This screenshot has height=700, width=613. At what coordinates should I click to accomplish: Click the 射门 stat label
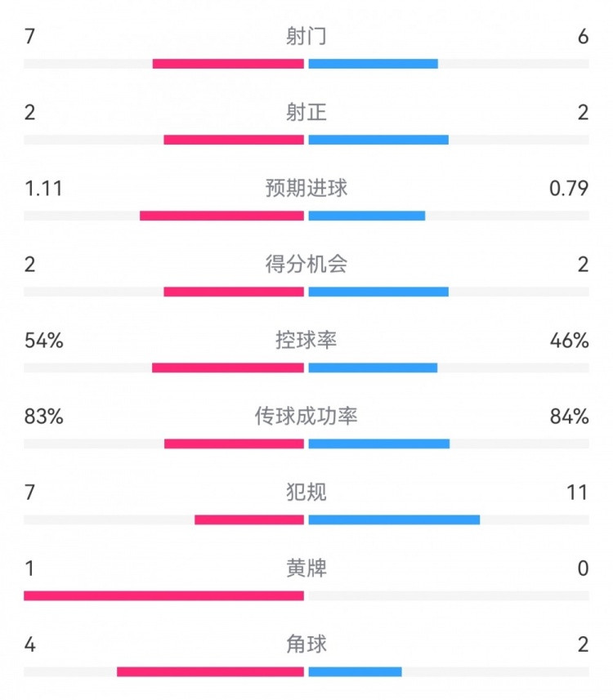(x=306, y=36)
